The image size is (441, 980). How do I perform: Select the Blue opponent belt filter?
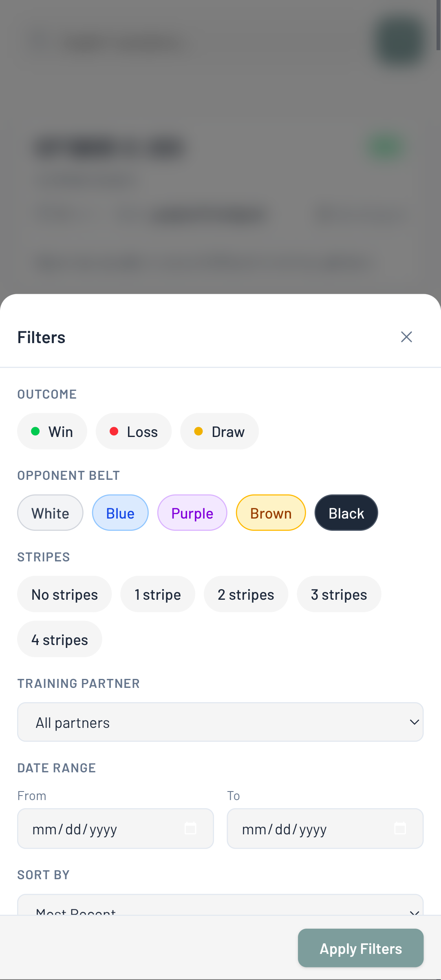coord(120,512)
